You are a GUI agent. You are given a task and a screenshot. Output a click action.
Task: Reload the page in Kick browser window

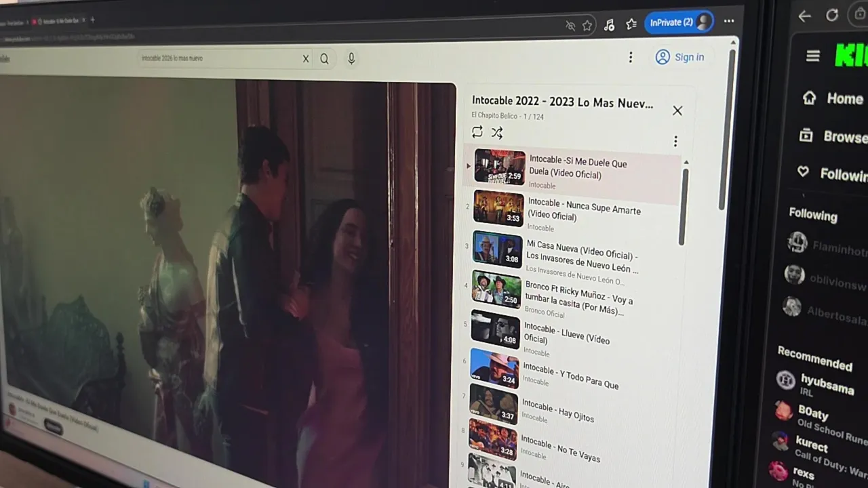832,15
